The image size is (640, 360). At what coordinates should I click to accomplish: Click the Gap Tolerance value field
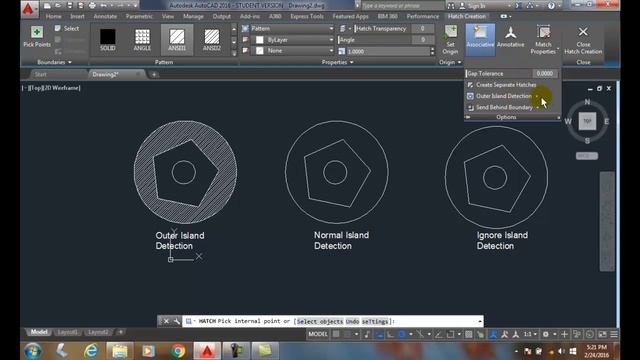(x=544, y=73)
